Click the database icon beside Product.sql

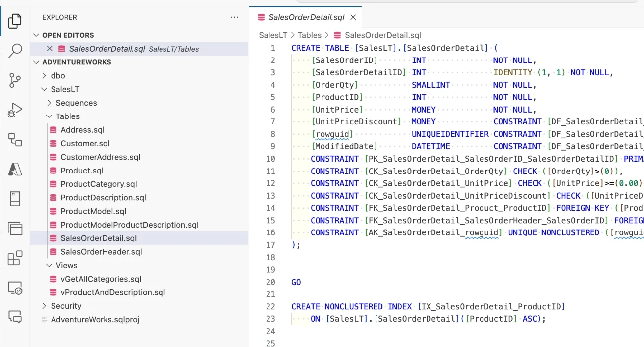pyautogui.click(x=54, y=171)
